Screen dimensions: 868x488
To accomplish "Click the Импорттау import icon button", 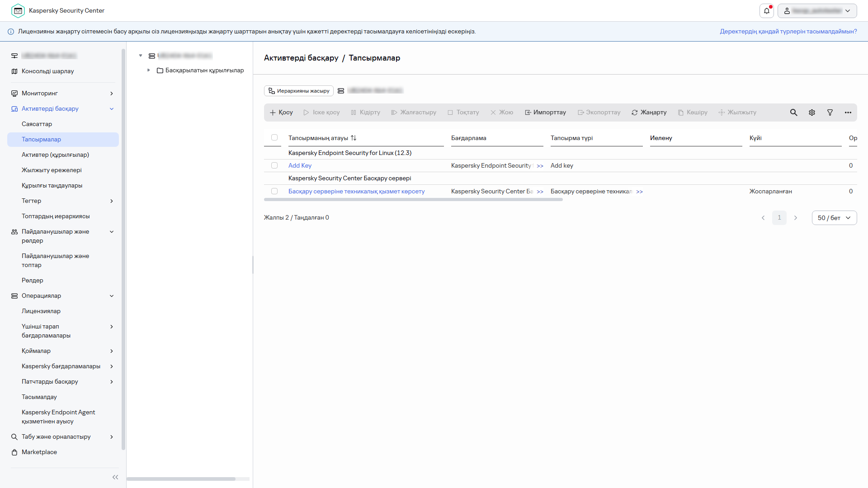I will pyautogui.click(x=545, y=113).
